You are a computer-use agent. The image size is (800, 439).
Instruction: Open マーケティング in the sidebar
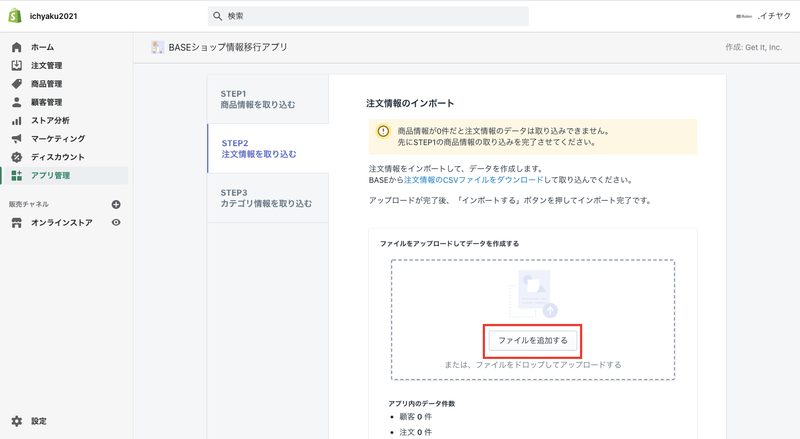pyautogui.click(x=58, y=139)
